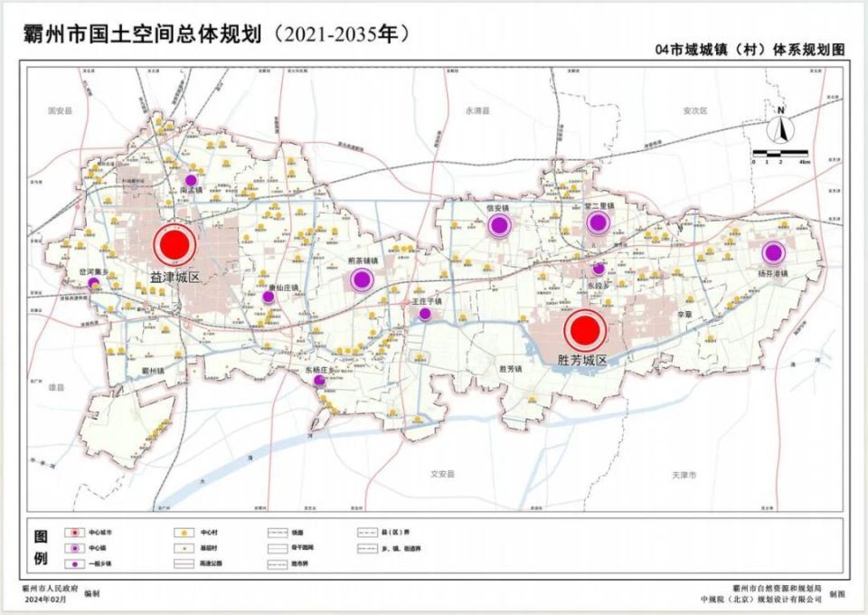
Task: Click the 益津城区 central city red symbol
Action: pos(174,244)
